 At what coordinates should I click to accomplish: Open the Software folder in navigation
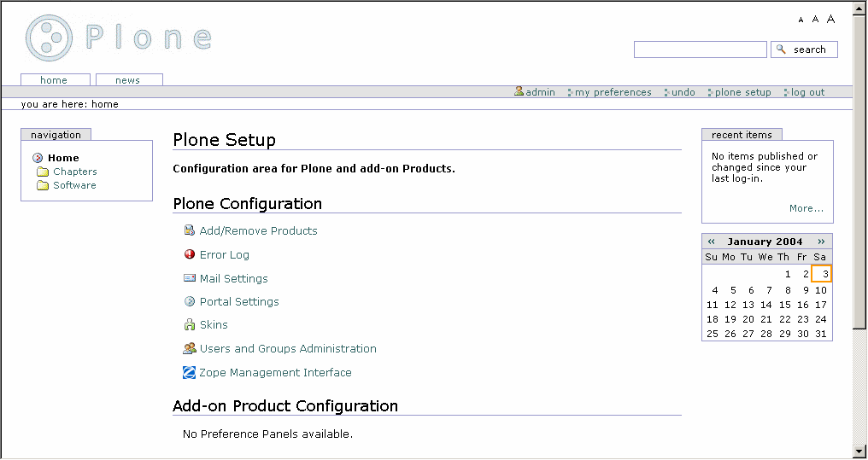(x=74, y=185)
